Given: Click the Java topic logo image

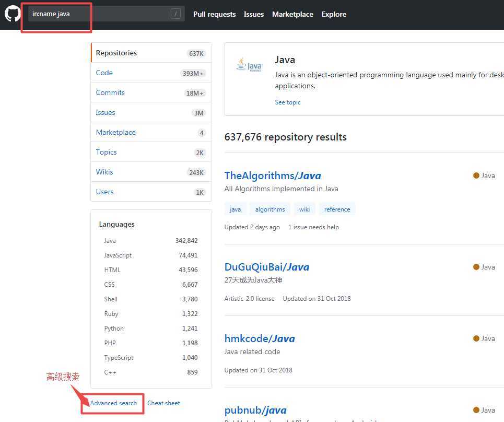Looking at the screenshot, I should click(x=250, y=65).
